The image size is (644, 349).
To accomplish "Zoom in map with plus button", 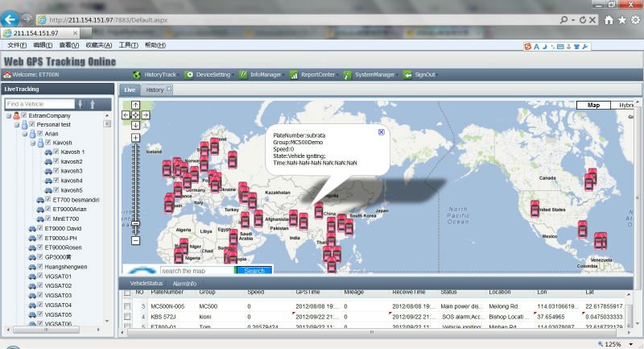I will click(135, 138).
